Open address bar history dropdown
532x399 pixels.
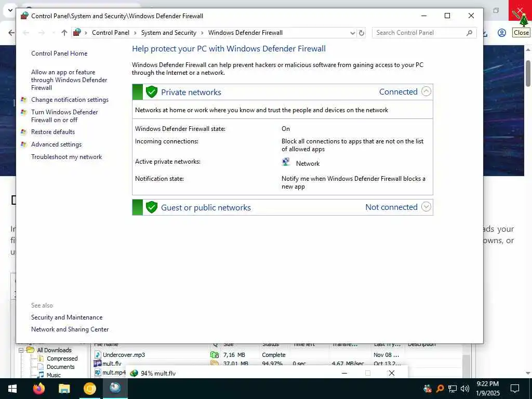tap(353, 33)
